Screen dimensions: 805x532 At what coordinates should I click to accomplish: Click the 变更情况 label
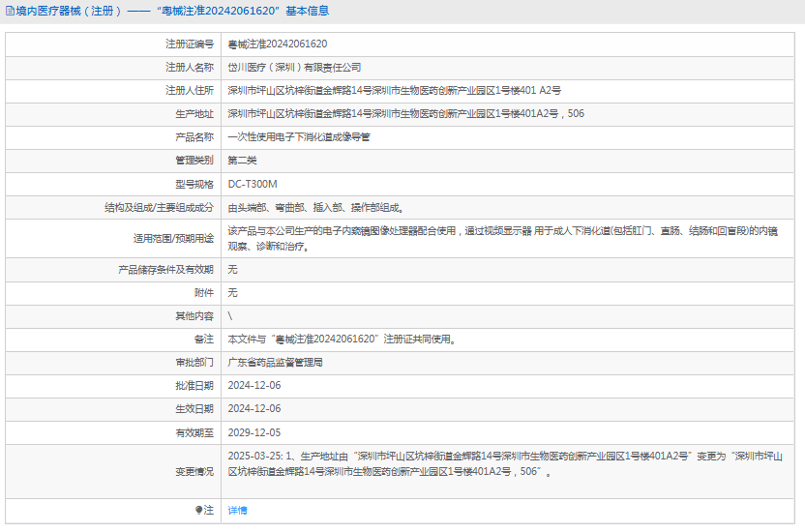coord(194,471)
